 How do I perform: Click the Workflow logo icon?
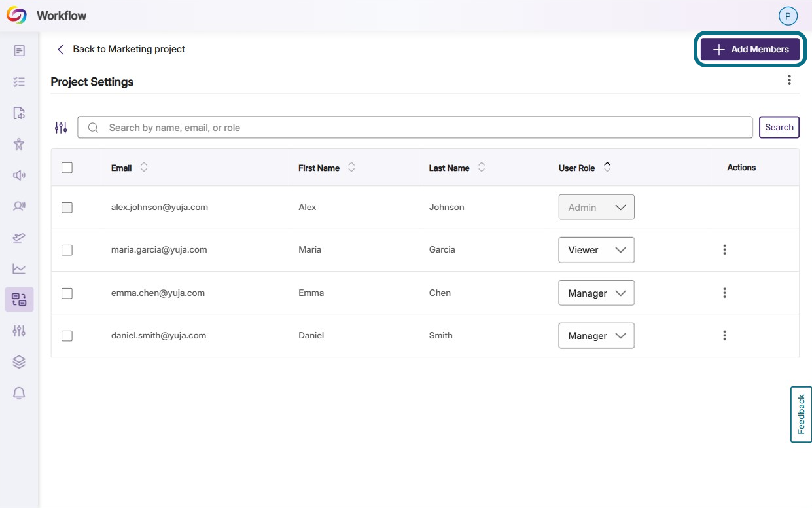16,15
